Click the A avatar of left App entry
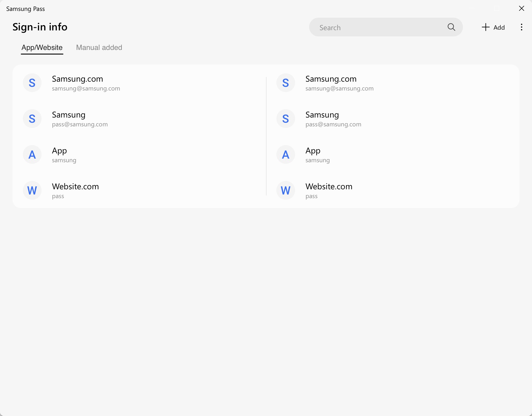532x416 pixels. [32, 155]
